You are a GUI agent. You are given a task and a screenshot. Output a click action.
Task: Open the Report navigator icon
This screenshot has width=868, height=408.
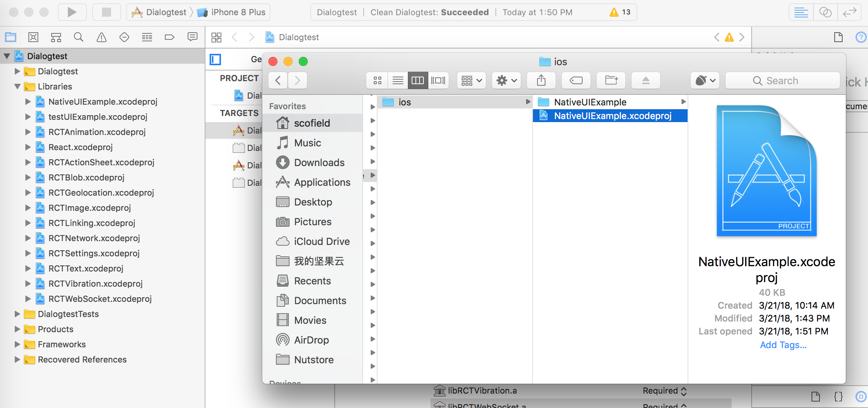[x=192, y=37]
